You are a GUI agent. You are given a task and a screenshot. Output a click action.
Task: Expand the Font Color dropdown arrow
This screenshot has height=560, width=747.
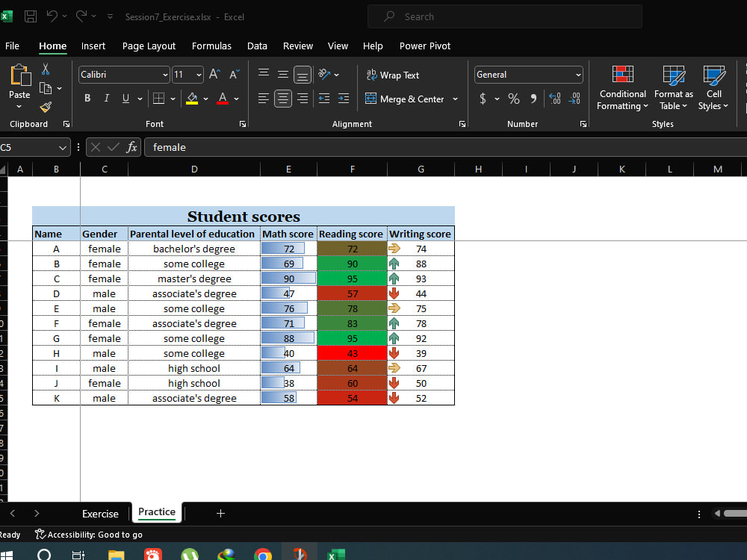click(x=236, y=99)
